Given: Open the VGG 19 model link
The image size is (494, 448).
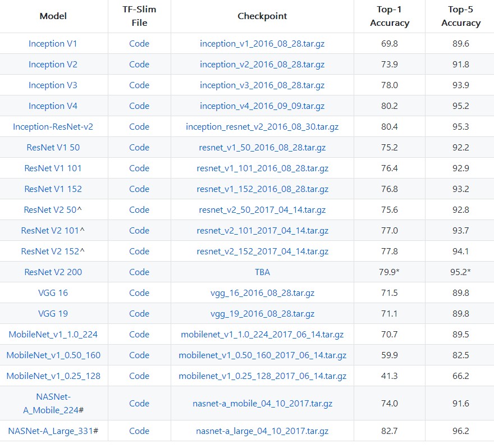Looking at the screenshot, I should coord(53,314).
